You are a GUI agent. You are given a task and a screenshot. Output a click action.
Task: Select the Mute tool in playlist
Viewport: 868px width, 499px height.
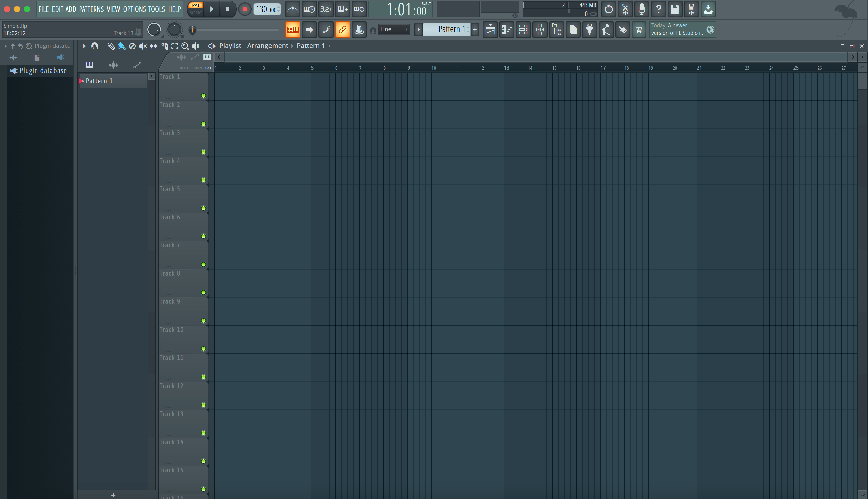[x=143, y=46]
